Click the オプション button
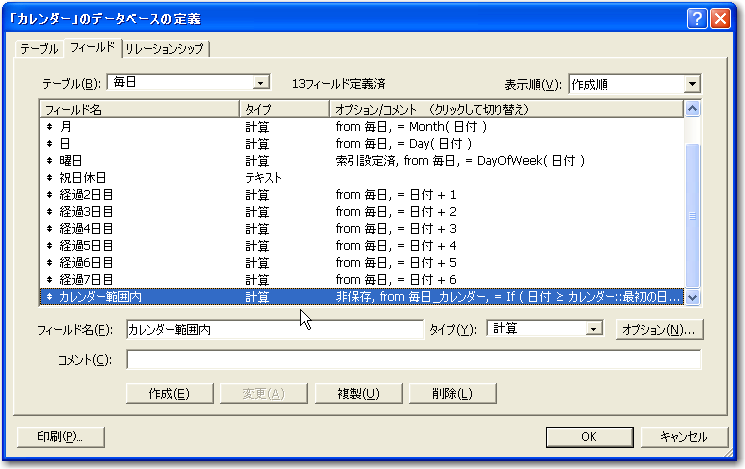 [x=658, y=329]
